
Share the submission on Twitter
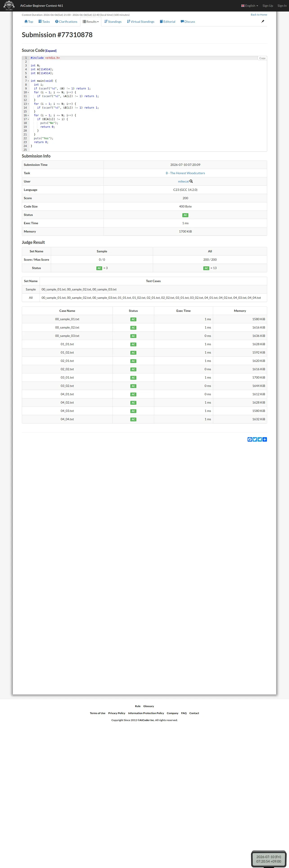[255, 439]
